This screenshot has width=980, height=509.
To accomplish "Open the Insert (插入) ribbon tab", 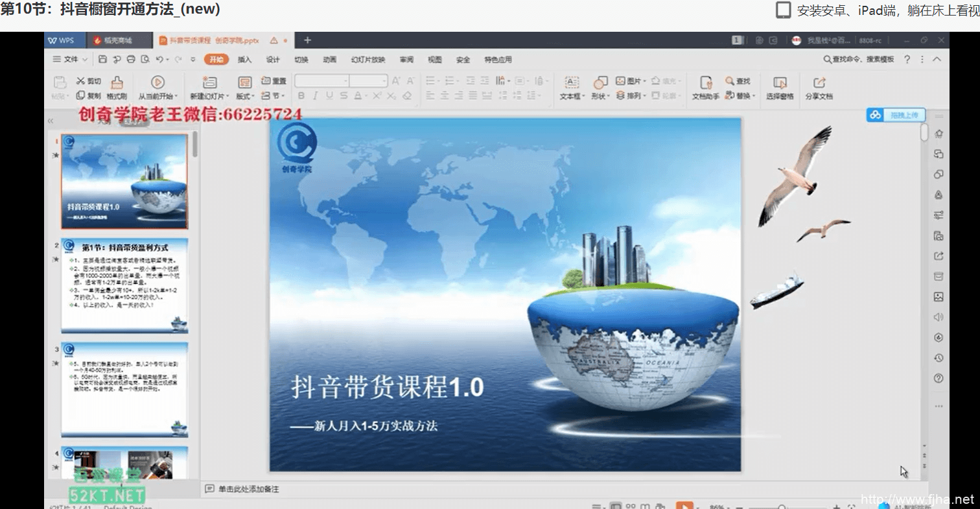I will (244, 59).
